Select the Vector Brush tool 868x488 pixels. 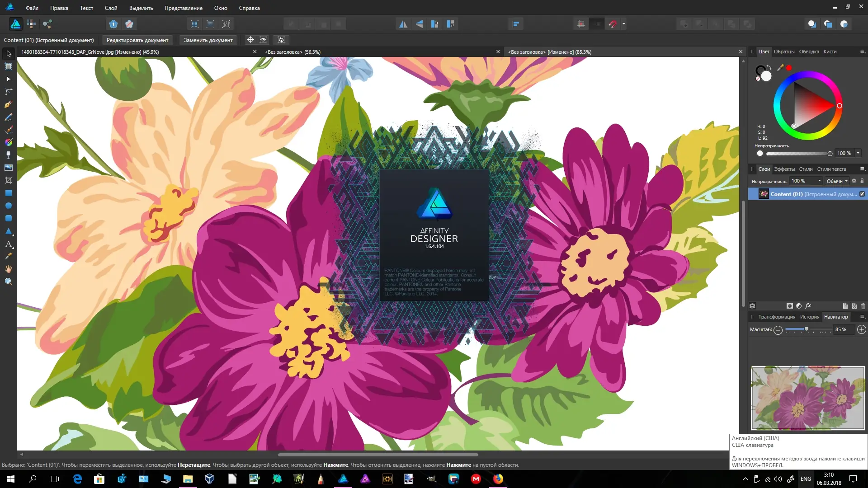click(8, 130)
